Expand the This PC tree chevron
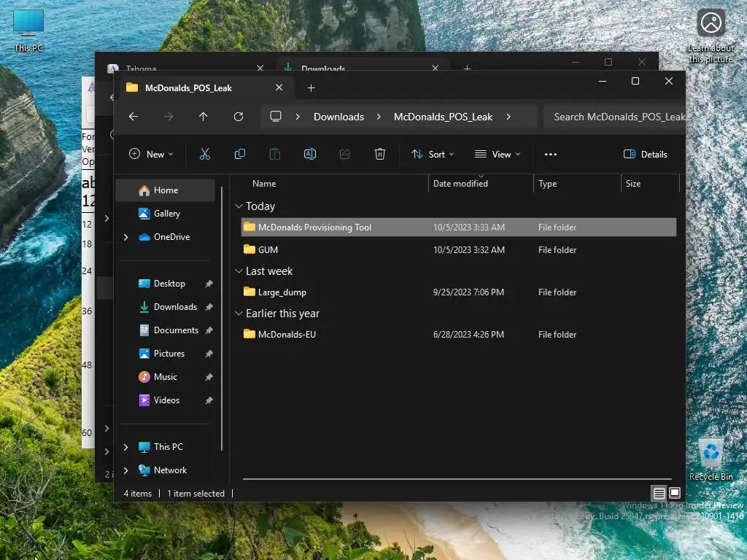This screenshot has width=747, height=560. coord(125,447)
